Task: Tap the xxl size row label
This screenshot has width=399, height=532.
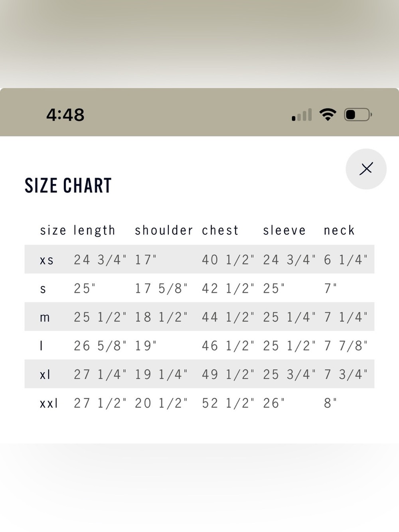Action: [49, 403]
